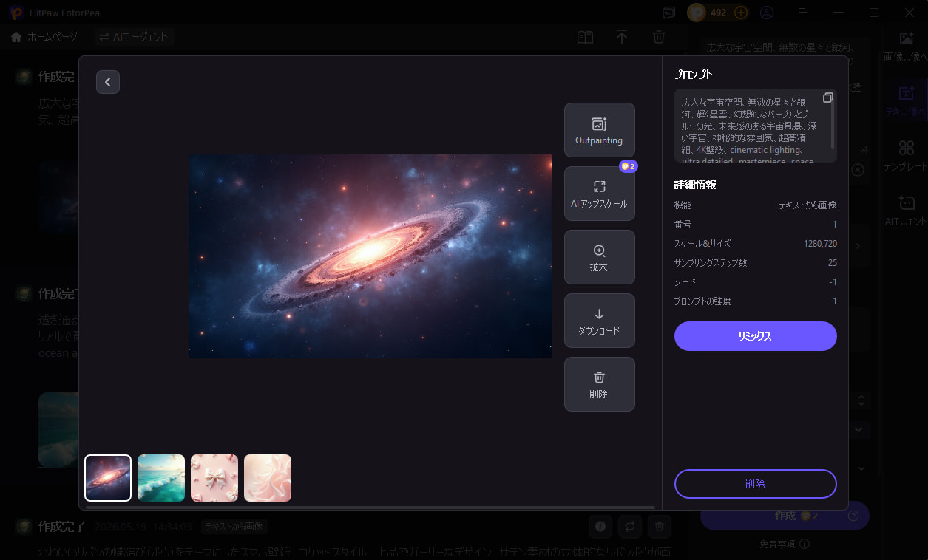Open the 画像...像へ sidebar tool
Screen dimensions: 928x560
[905, 46]
